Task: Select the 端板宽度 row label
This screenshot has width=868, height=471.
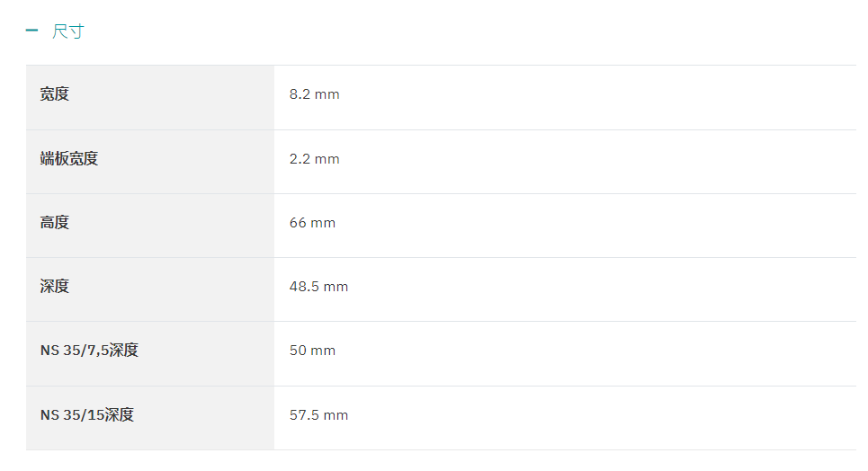Action: click(68, 159)
